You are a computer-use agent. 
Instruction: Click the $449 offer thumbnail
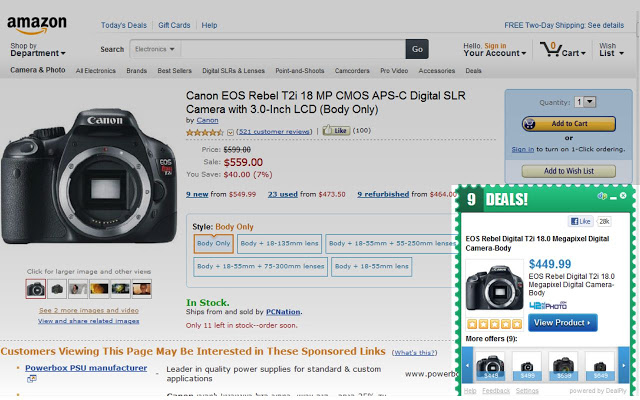[x=490, y=366]
